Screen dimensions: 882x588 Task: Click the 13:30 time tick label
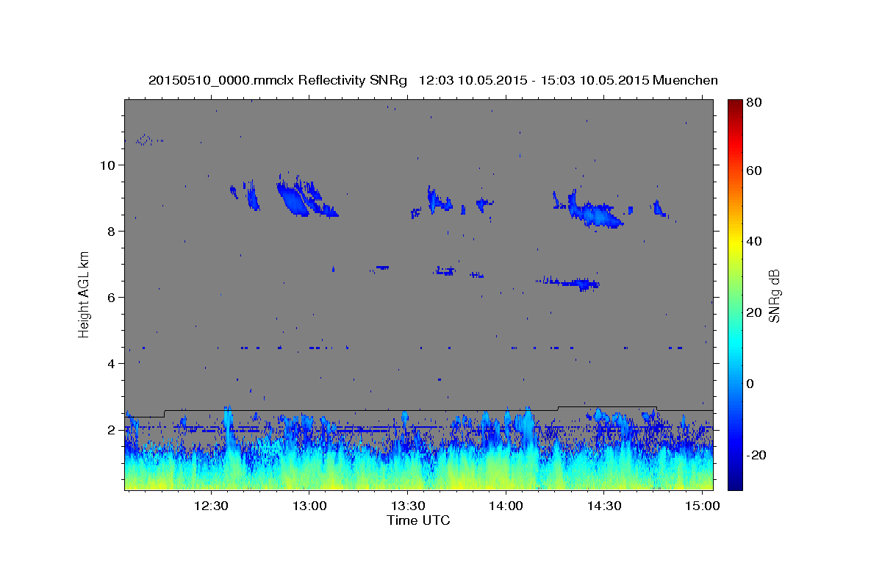pyautogui.click(x=408, y=506)
